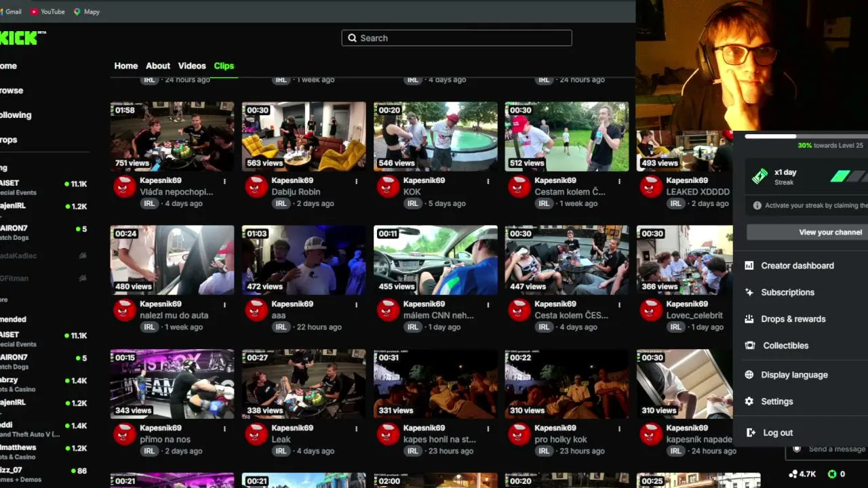
Task: Play the 00:11 clip with 455 views
Action: click(435, 260)
